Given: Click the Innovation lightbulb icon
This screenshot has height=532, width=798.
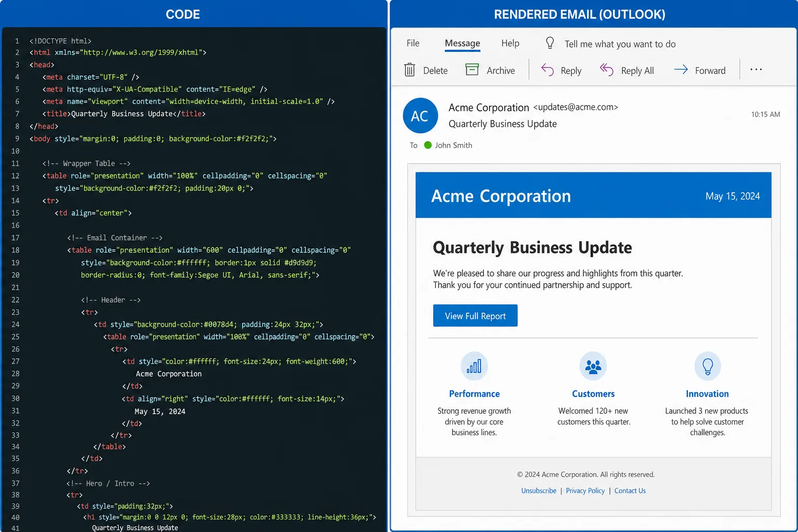Looking at the screenshot, I should 708,366.
